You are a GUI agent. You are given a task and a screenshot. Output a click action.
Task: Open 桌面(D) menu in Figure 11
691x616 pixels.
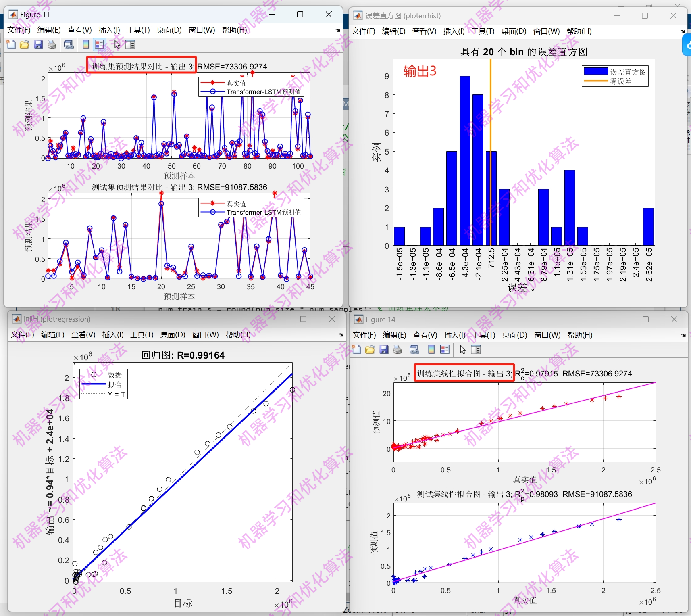[x=169, y=30]
